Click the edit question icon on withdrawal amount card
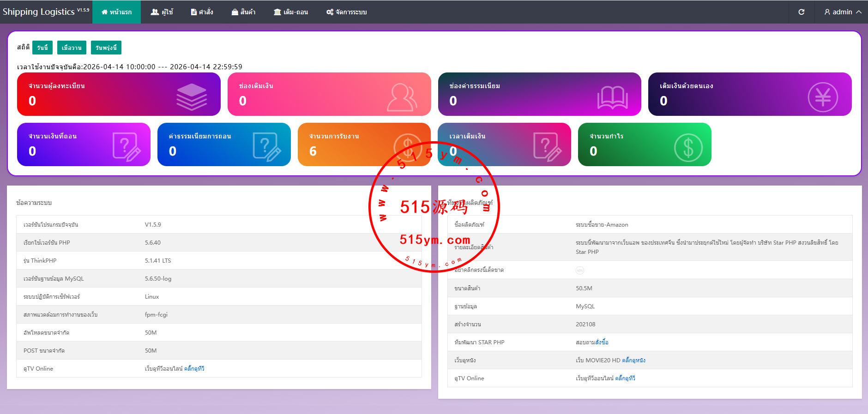Image resolution: width=868 pixels, height=414 pixels. click(127, 147)
